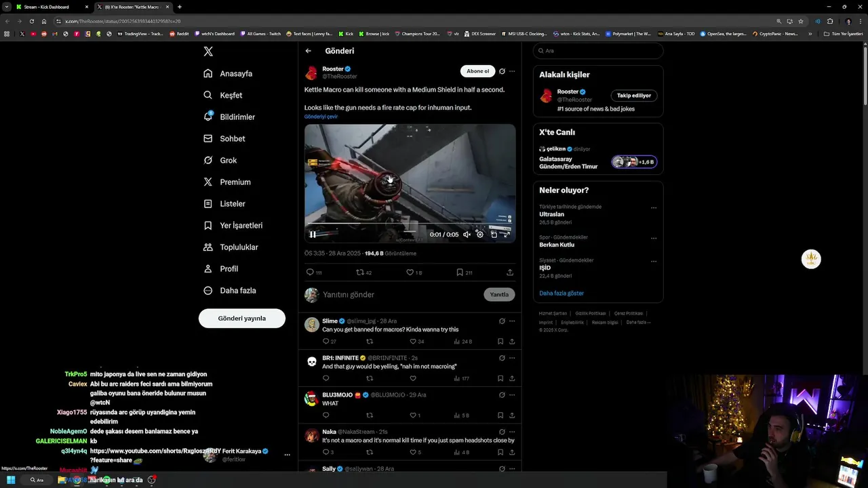This screenshot has width=868, height=488.
Task: Click the Profil person icon
Action: pos(208,268)
